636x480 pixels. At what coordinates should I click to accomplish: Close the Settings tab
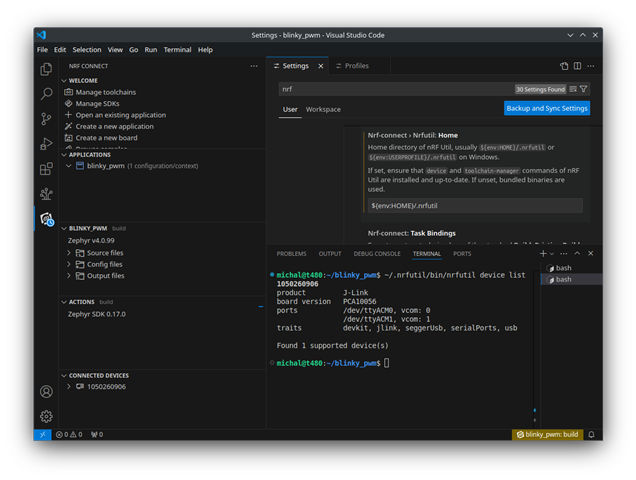tap(321, 66)
